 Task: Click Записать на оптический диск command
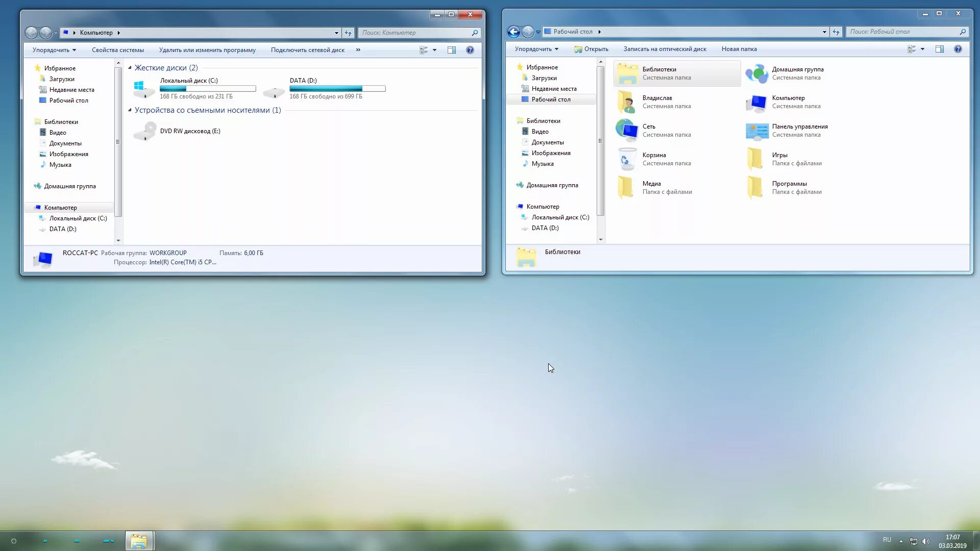pos(665,49)
